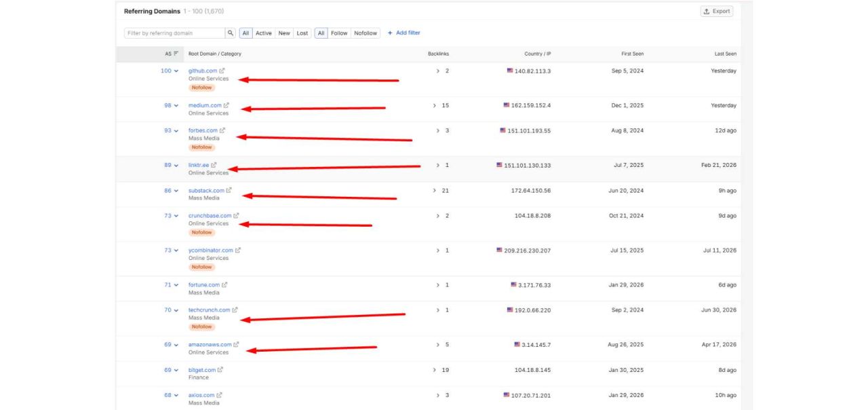Click IP address 140.82.113.3
This screenshot has height=410, width=868.
point(532,71)
